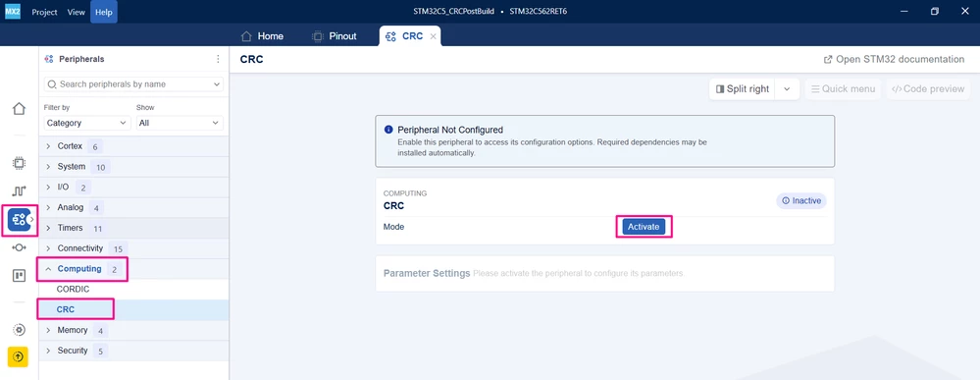Click the Peripheral Not Configured title text
The image size is (980, 380).
(450, 131)
